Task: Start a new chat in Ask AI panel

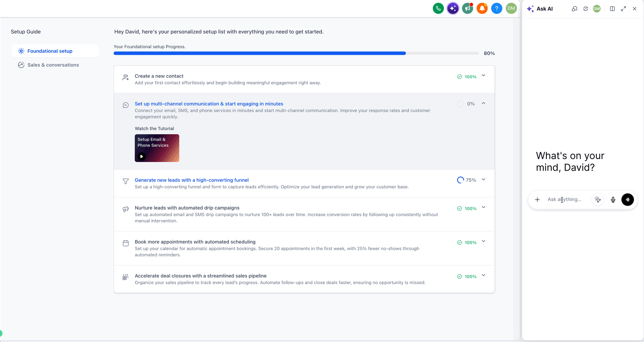Action: point(575,9)
